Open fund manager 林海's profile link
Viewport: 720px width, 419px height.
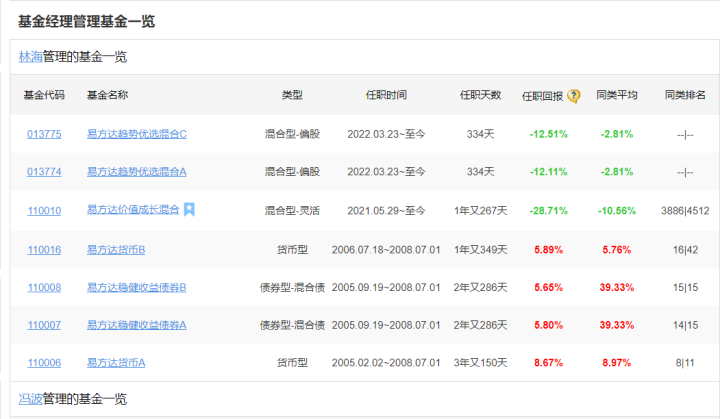[30, 57]
